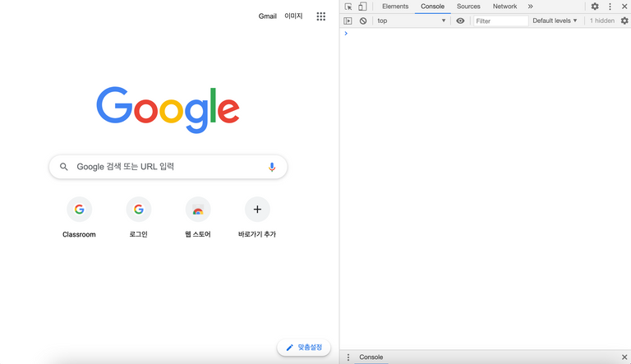Close the bottom Console drawer

pyautogui.click(x=624, y=357)
